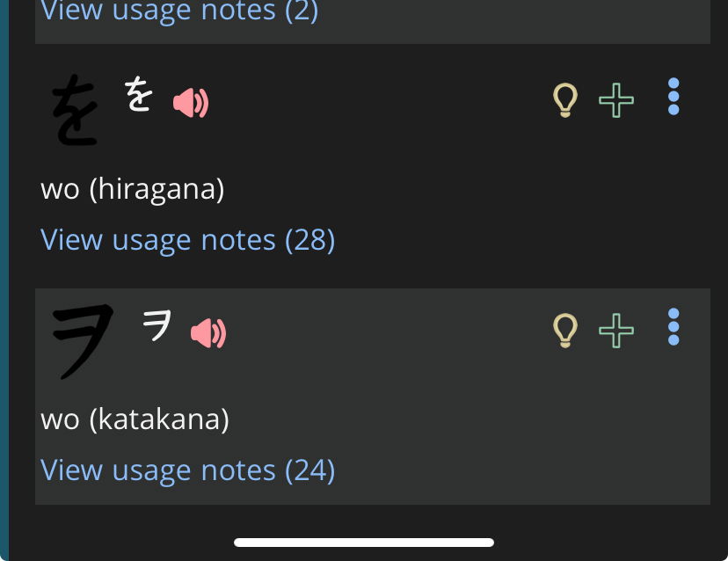Click the "wo (hiragana)" reading text
Screen dimensions: 728x561
tap(133, 189)
